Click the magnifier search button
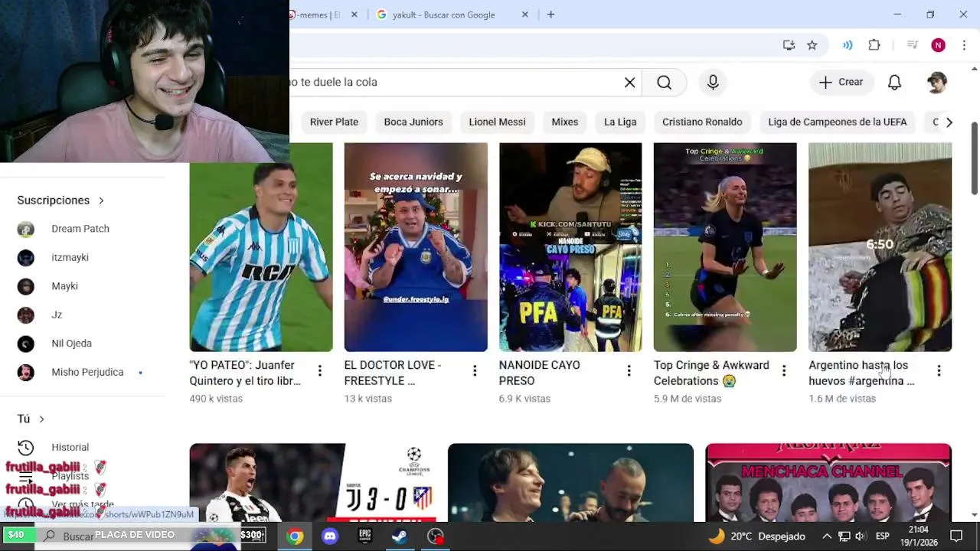 (x=664, y=82)
